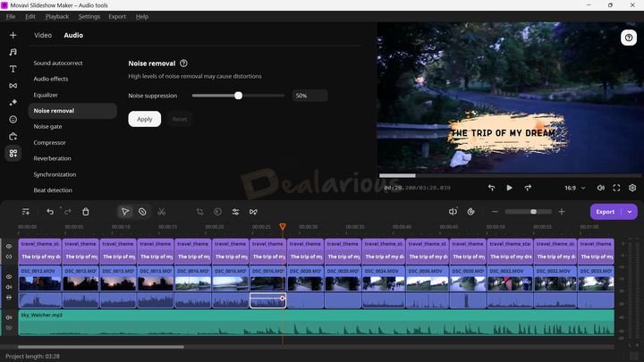Image resolution: width=644 pixels, height=362 pixels.
Task: Choose the blade cut mode tool
Action: (x=142, y=212)
